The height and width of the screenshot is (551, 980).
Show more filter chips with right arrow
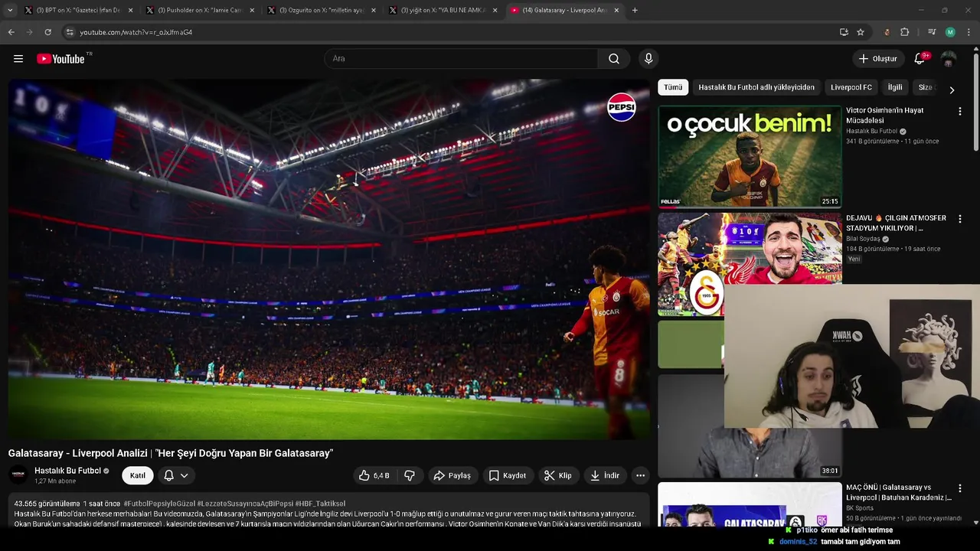(x=952, y=90)
